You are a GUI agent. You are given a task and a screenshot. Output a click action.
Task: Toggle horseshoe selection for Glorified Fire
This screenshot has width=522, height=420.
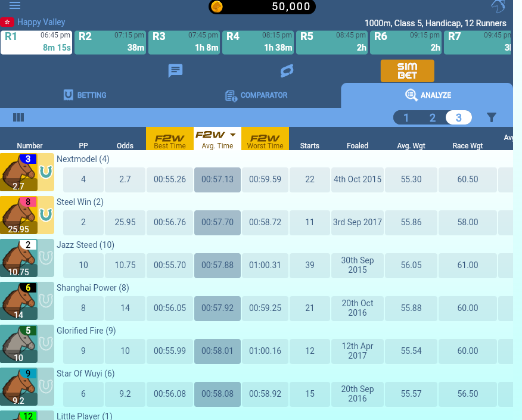[46, 344]
